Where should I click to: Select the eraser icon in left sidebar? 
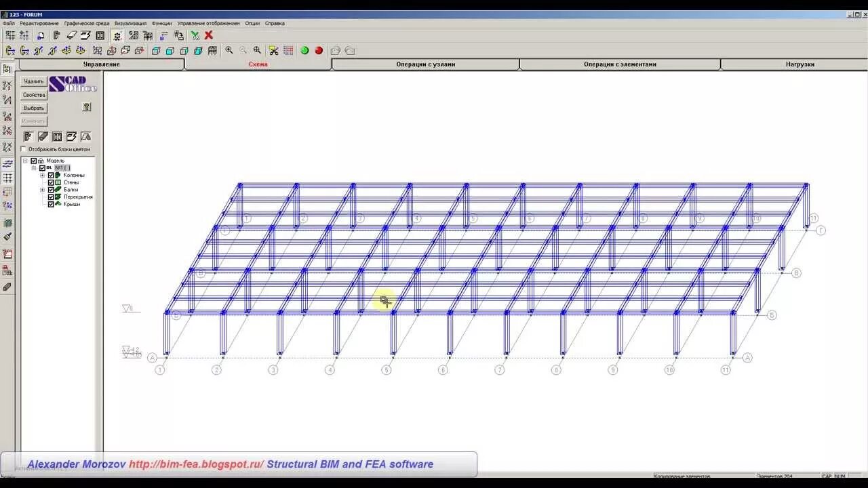pos(7,287)
